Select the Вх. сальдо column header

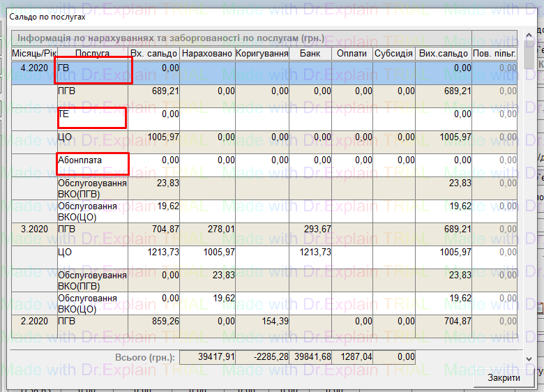154,54
